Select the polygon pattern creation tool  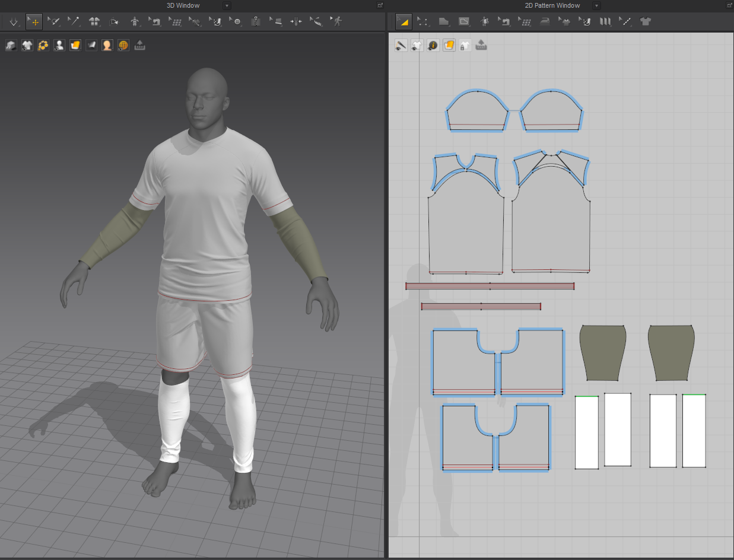point(443,21)
